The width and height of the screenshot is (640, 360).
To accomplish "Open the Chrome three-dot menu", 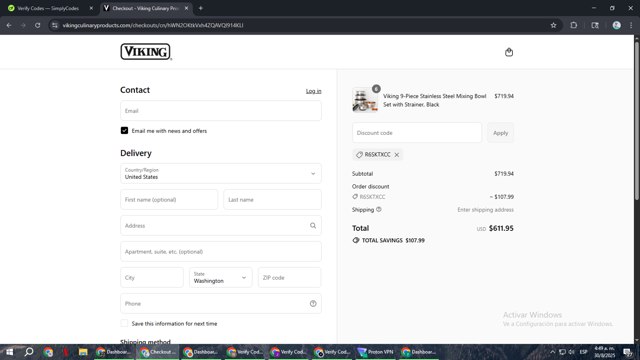I will click(x=631, y=25).
